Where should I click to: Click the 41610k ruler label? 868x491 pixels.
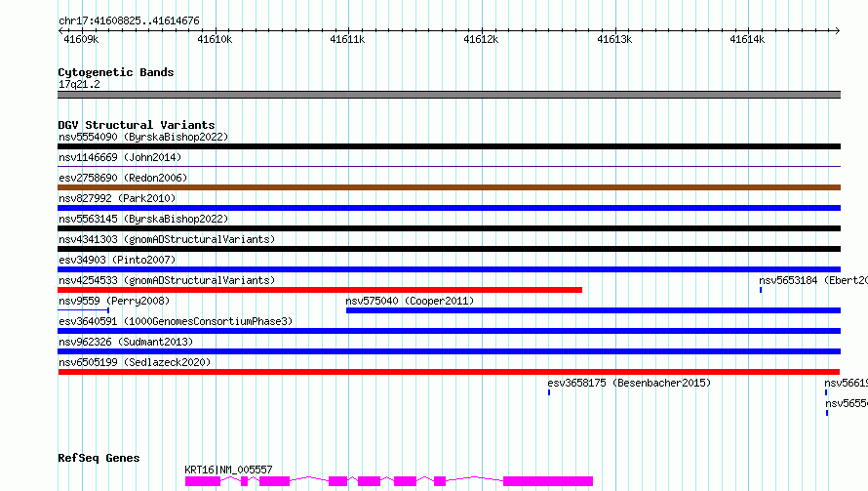click(215, 39)
